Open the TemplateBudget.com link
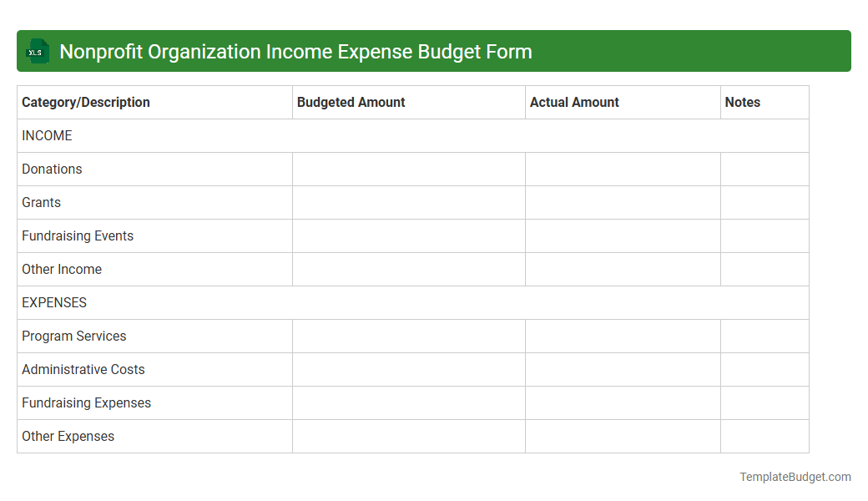The height and width of the screenshot is (501, 868). (795, 477)
